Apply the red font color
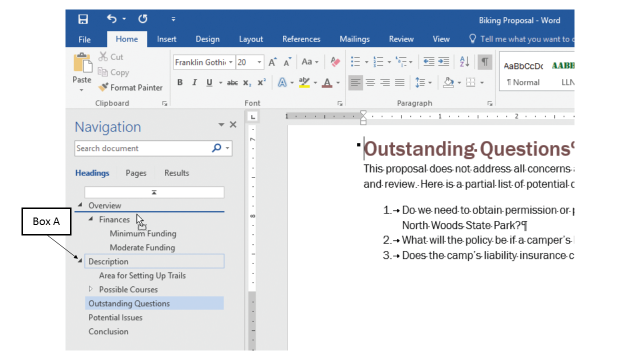 click(x=327, y=82)
